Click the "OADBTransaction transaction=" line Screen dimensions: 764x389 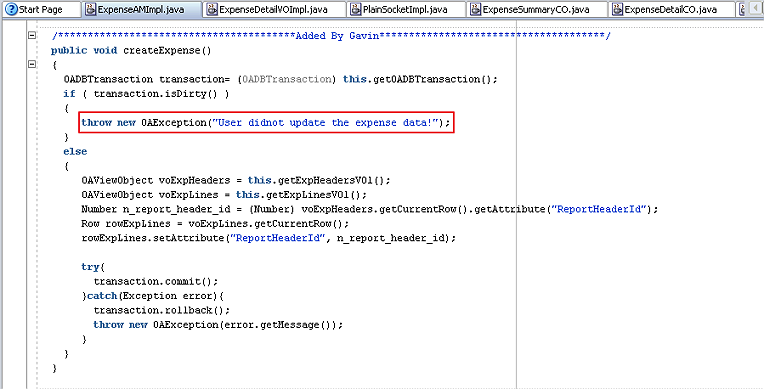281,79
